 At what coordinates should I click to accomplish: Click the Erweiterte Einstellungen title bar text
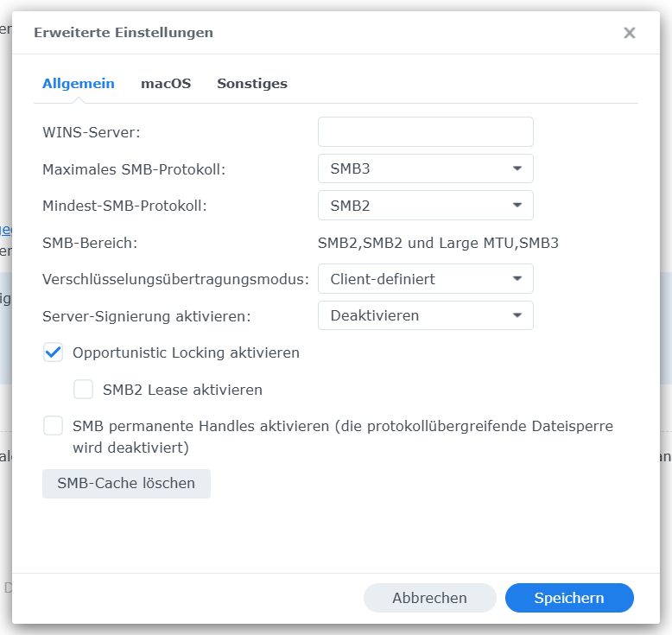(x=124, y=33)
